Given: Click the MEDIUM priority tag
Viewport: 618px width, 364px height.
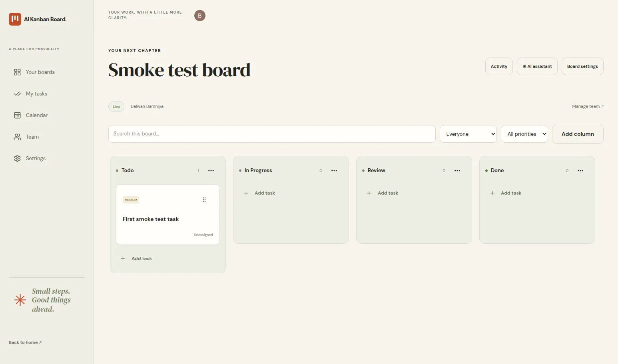Looking at the screenshot, I should point(131,200).
